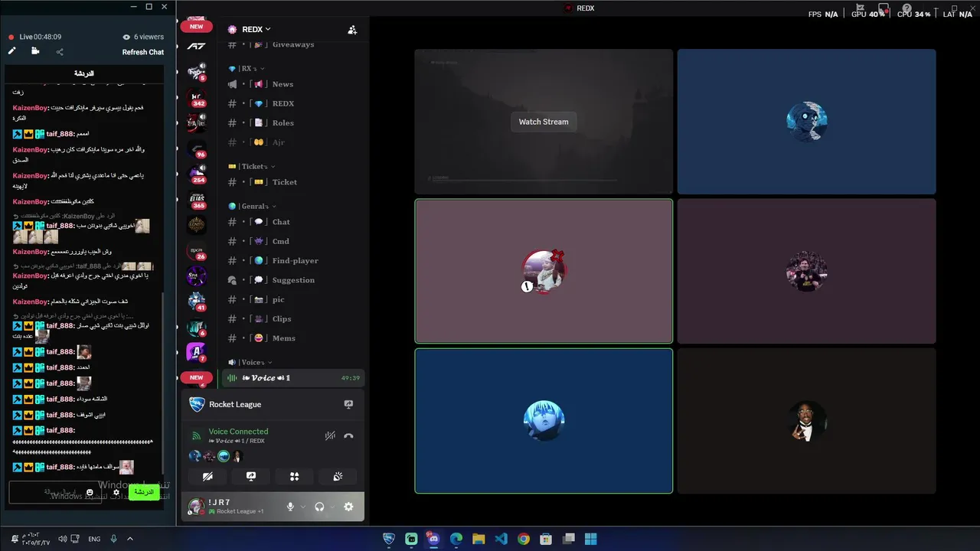Open the Roles channel
Image resolution: width=980 pixels, height=551 pixels.
click(293, 122)
